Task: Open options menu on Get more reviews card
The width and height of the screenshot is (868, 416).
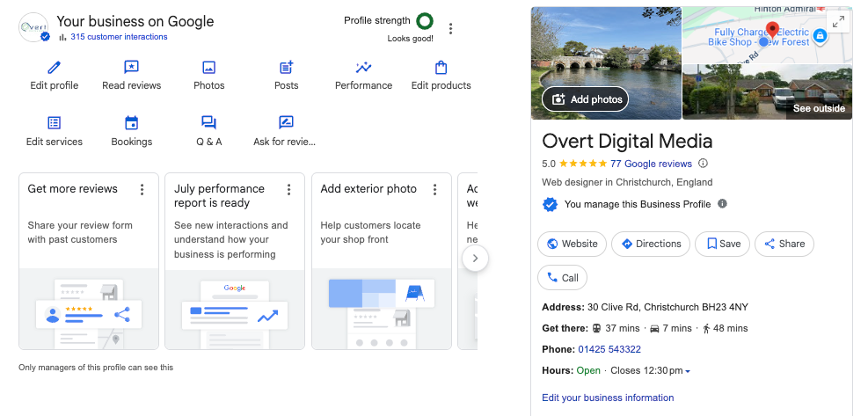Action: click(x=142, y=189)
